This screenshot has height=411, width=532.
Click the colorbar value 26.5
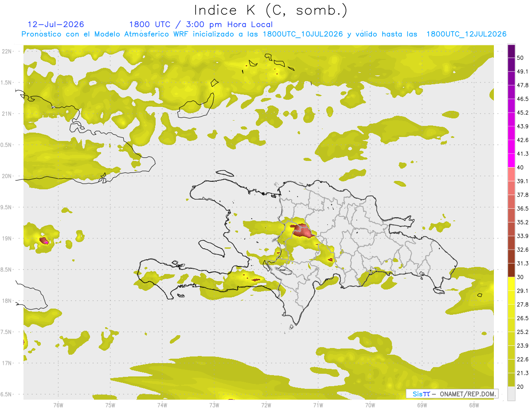pos(523,318)
